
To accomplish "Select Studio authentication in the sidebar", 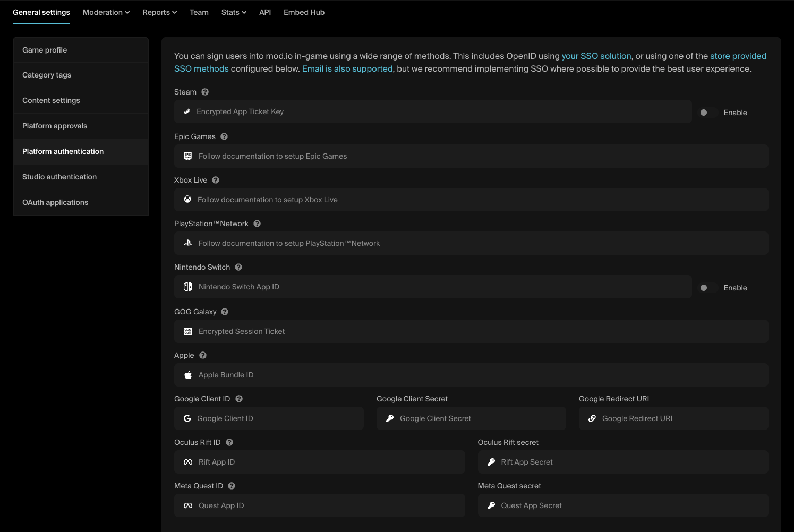I will pos(59,177).
